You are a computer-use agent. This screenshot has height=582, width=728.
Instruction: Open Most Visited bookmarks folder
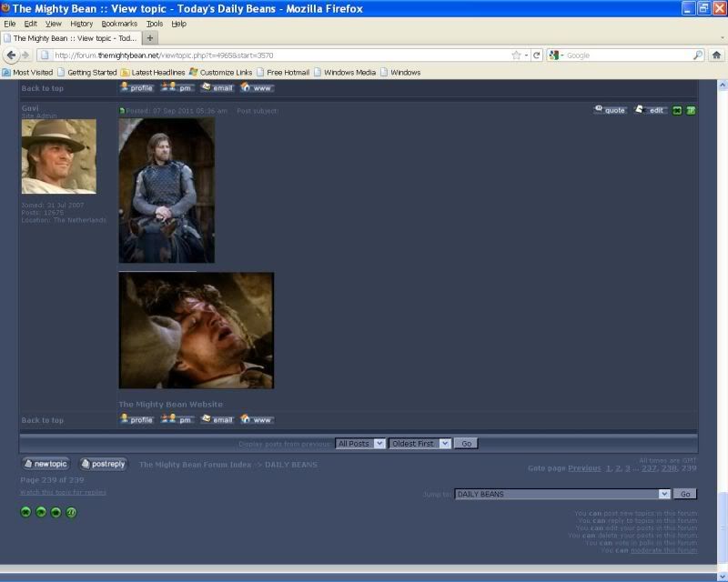(28, 73)
